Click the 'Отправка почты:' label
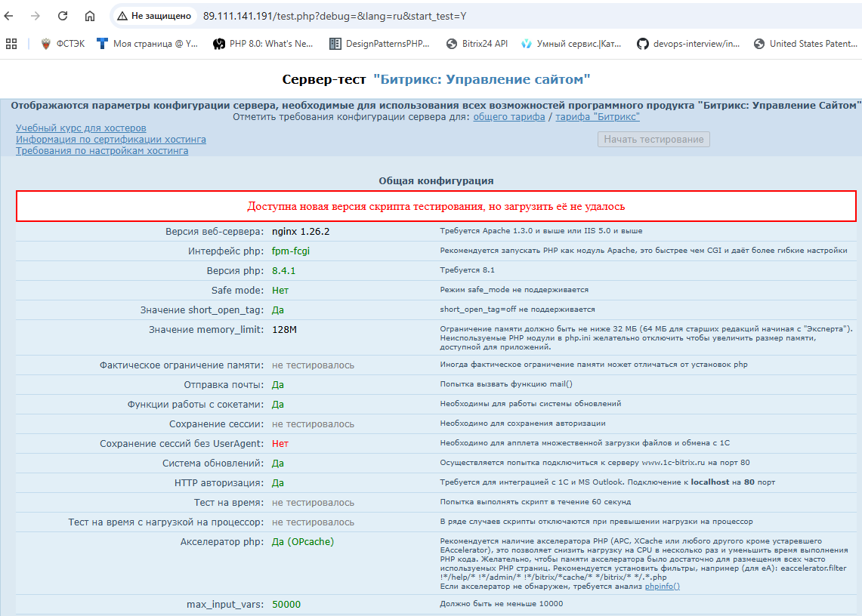The height and width of the screenshot is (616, 862). coord(224,385)
